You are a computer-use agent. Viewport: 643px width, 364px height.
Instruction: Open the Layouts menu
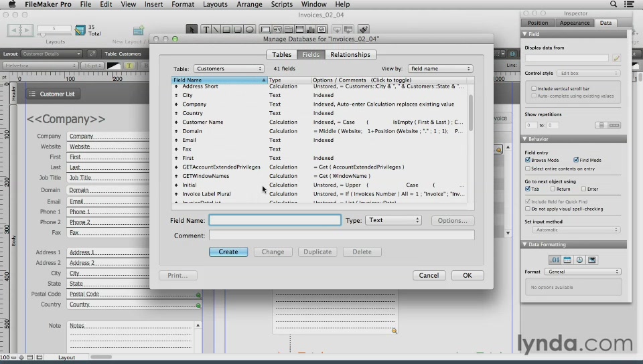[215, 4]
